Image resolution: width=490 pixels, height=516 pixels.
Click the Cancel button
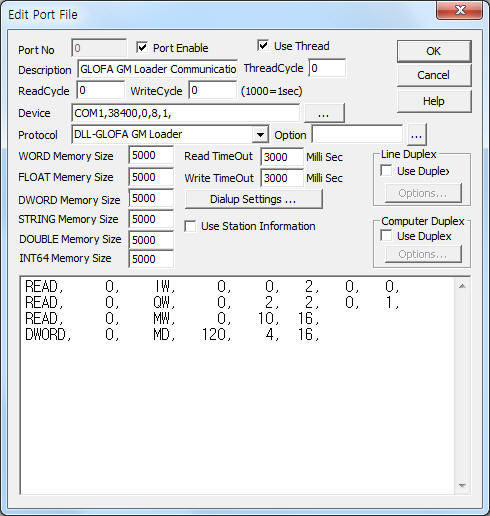(x=434, y=75)
